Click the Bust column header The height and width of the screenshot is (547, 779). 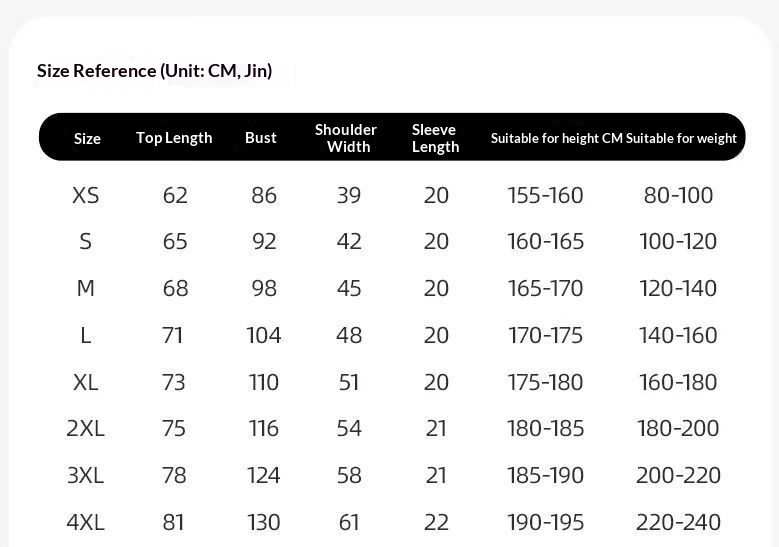(261, 138)
